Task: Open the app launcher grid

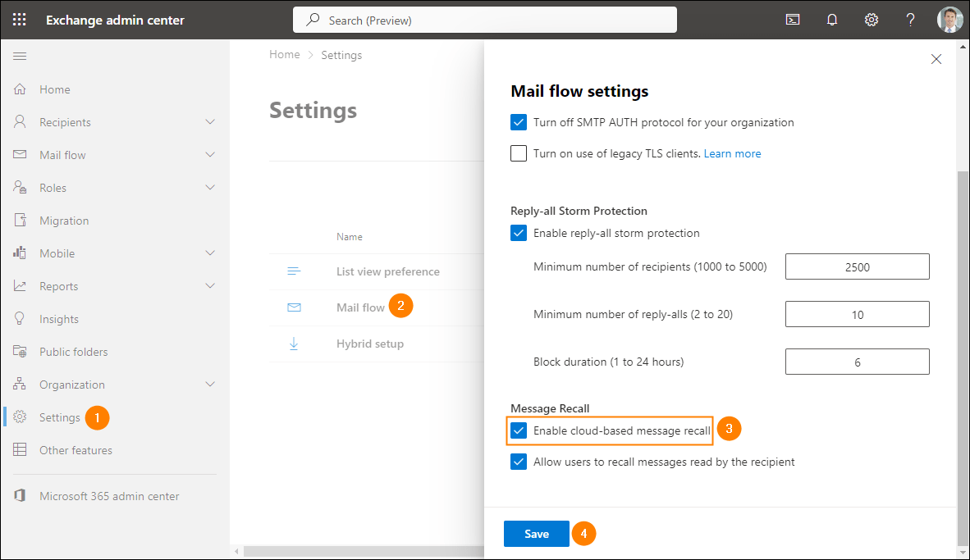Action: [20, 19]
